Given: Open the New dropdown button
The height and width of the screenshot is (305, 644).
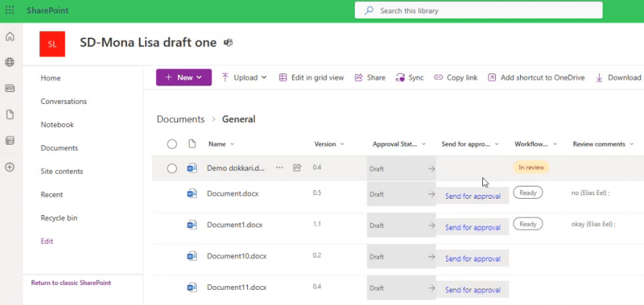Looking at the screenshot, I should [184, 77].
